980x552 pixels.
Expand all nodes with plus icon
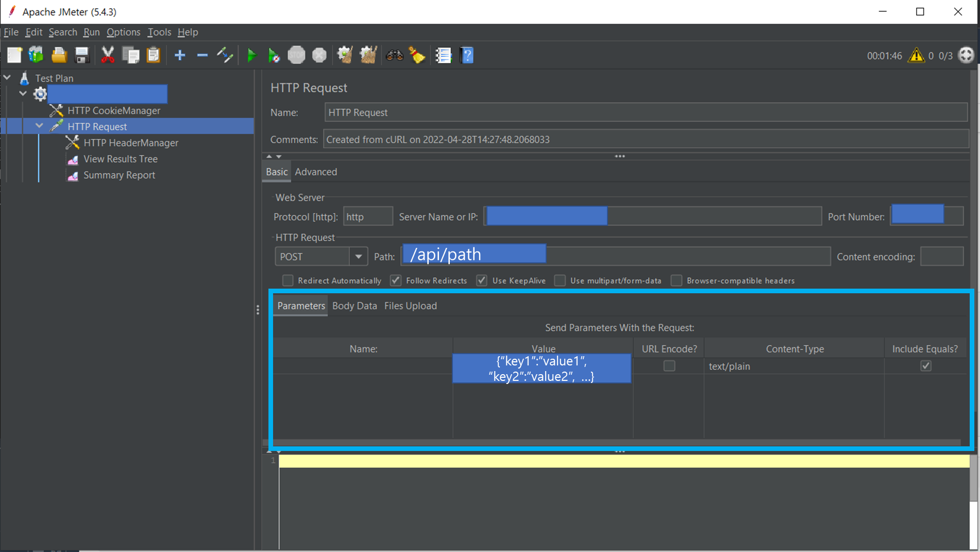(180, 55)
